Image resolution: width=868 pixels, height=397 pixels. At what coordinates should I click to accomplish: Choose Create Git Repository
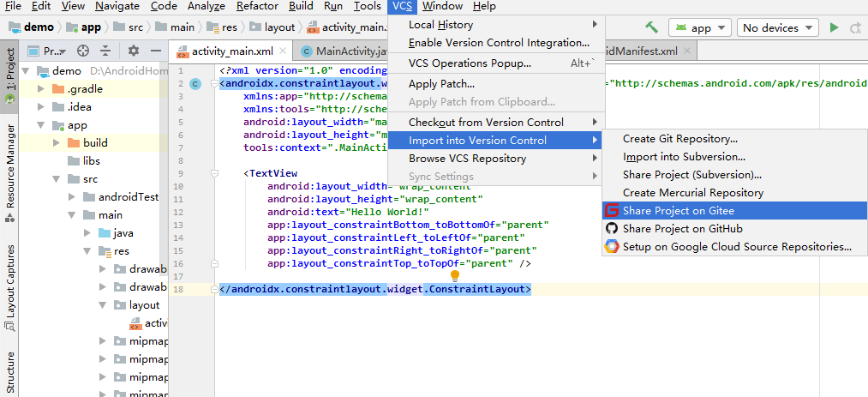click(x=734, y=138)
